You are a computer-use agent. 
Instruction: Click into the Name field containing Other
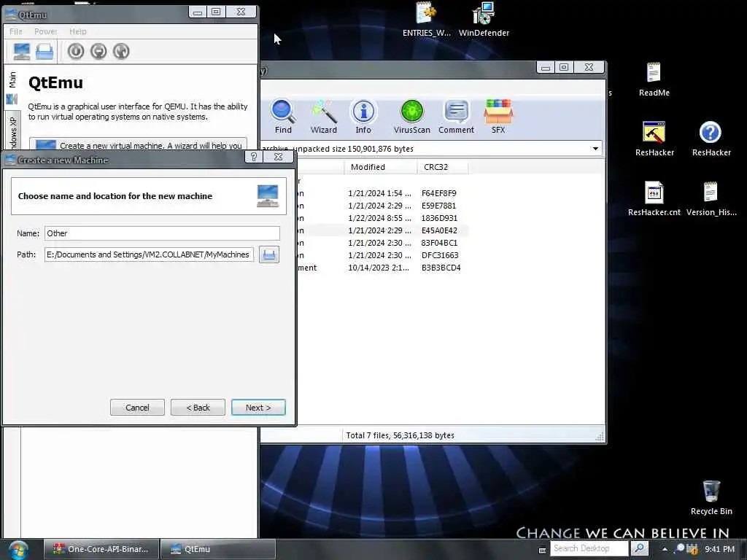coord(162,233)
